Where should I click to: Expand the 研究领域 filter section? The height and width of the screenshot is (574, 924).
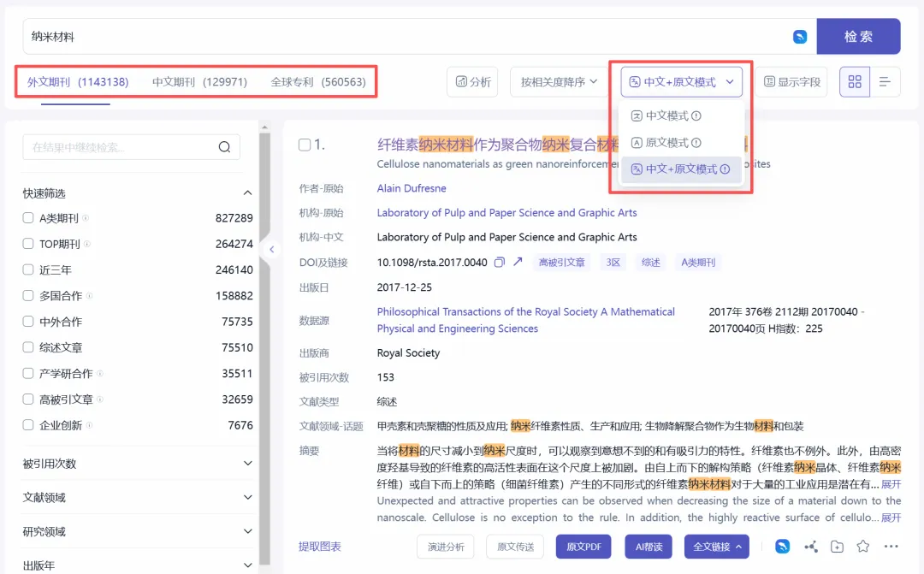(248, 531)
